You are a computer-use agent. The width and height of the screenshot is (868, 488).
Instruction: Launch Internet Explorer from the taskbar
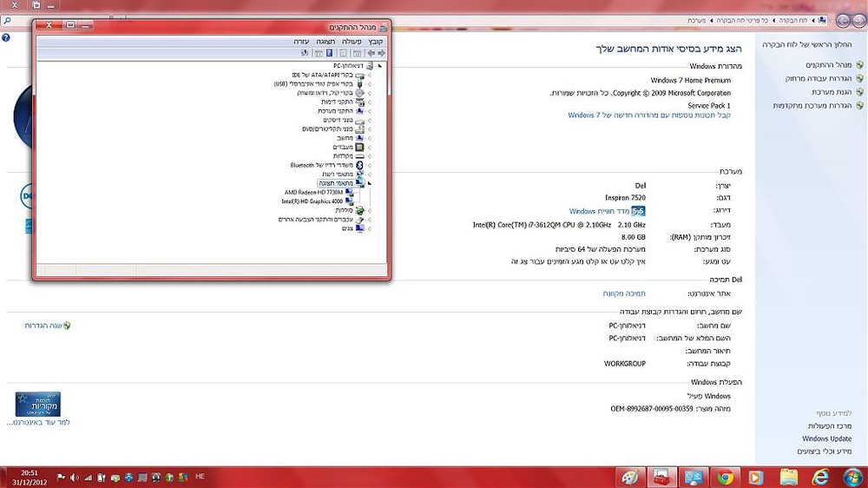click(820, 477)
